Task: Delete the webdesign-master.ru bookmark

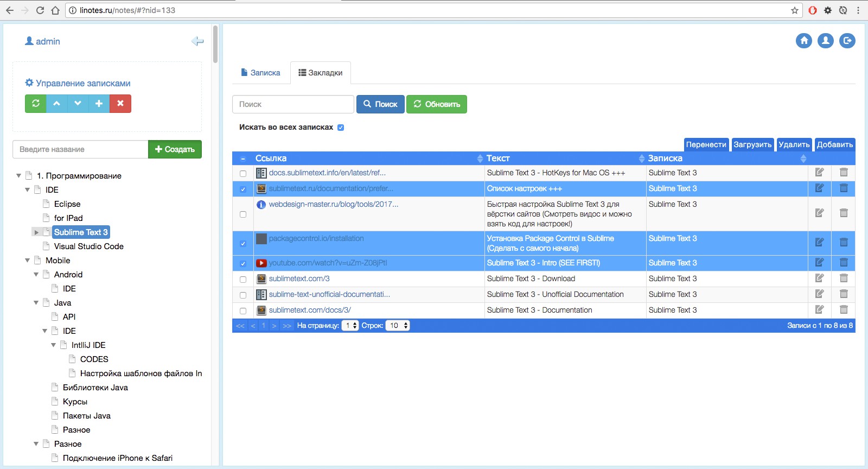Action: [844, 213]
